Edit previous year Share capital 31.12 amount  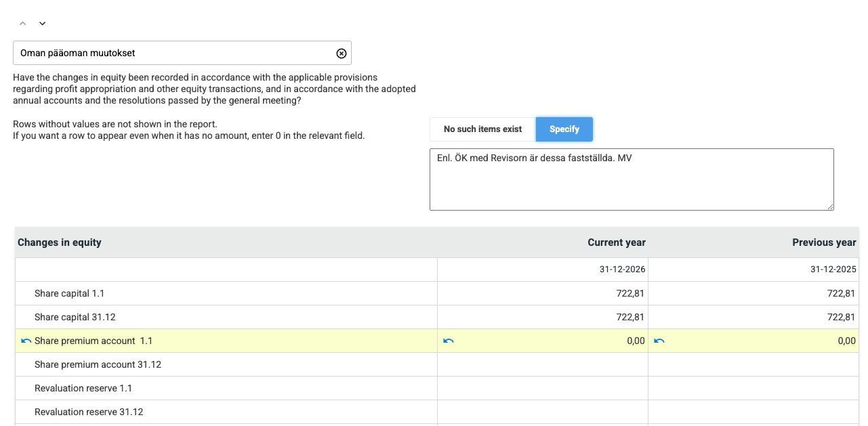[x=753, y=317]
